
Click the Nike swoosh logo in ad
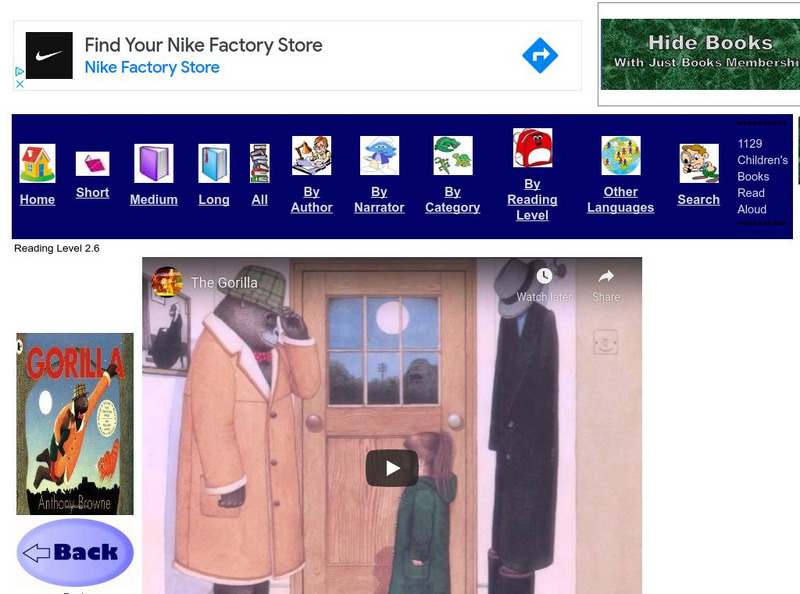tap(49, 56)
